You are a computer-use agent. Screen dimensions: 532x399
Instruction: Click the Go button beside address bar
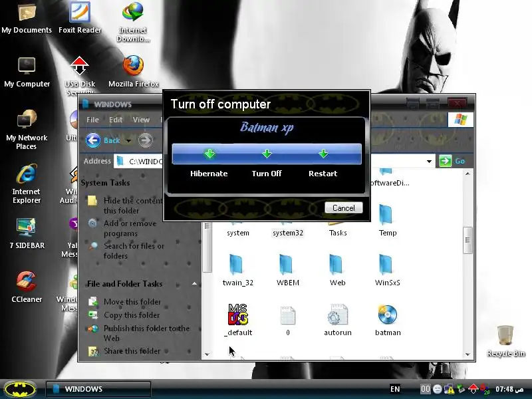tap(452, 161)
